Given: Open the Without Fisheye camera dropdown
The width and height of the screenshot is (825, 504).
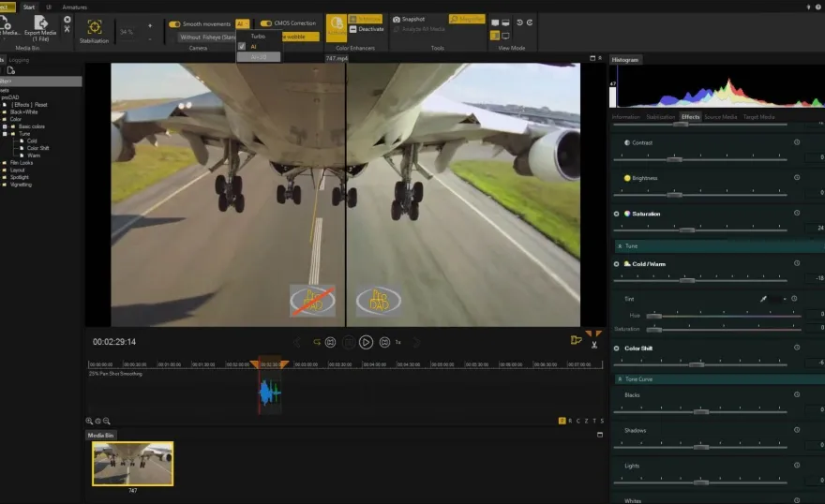Looking at the screenshot, I should [x=207, y=37].
